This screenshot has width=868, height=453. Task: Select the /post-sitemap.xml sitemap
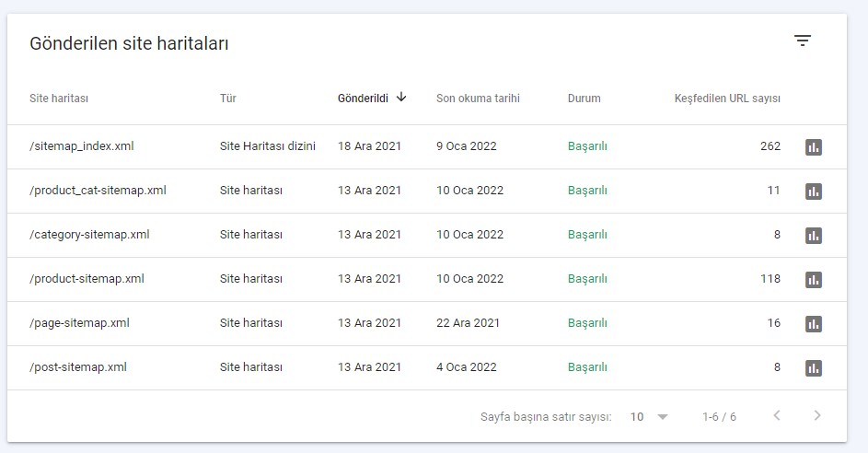[78, 367]
